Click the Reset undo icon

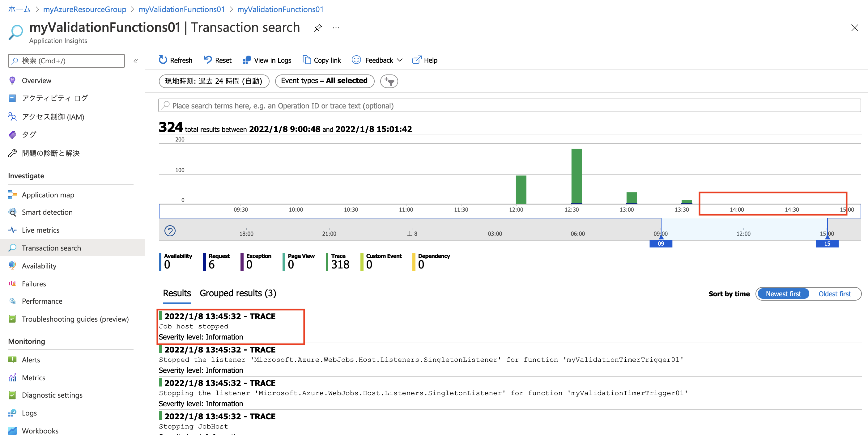click(207, 60)
